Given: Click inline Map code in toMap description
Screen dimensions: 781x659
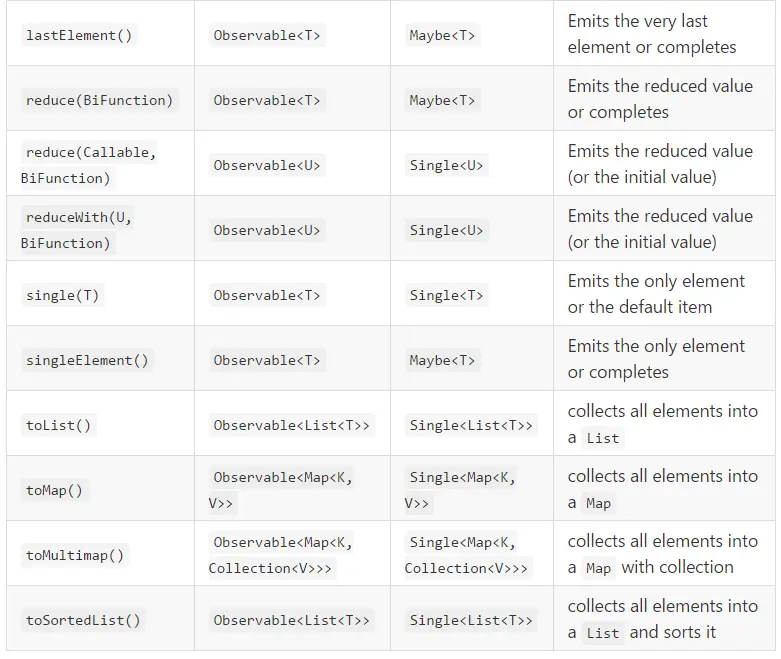Looking at the screenshot, I should click(x=599, y=503).
